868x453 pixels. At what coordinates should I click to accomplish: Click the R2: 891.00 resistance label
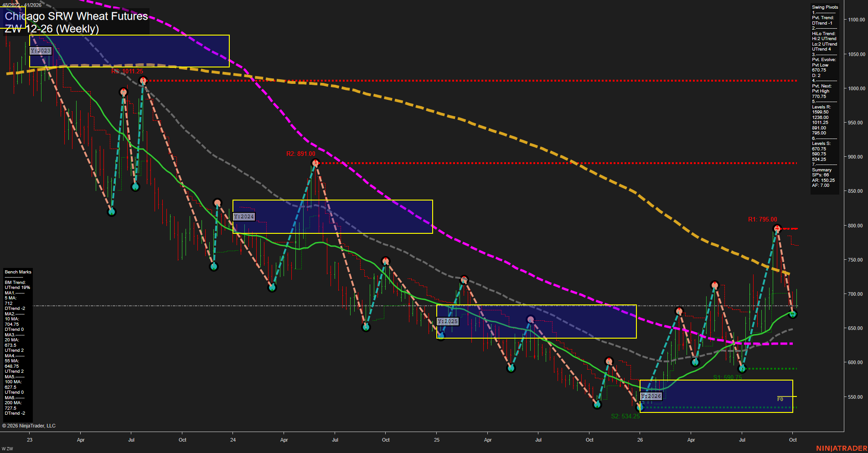click(x=301, y=154)
